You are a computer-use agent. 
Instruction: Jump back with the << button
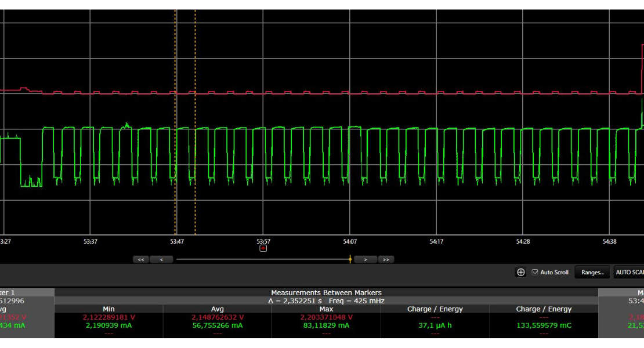(141, 260)
